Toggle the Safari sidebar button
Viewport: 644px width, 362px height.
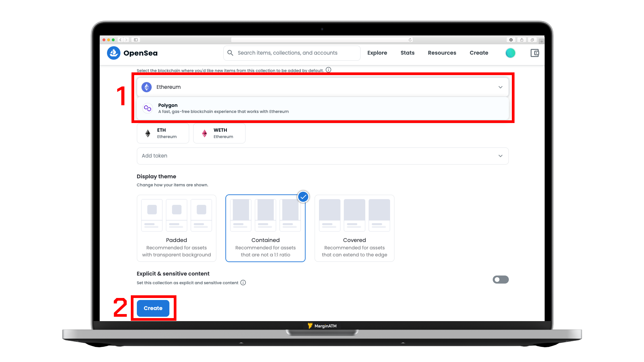pos(136,40)
